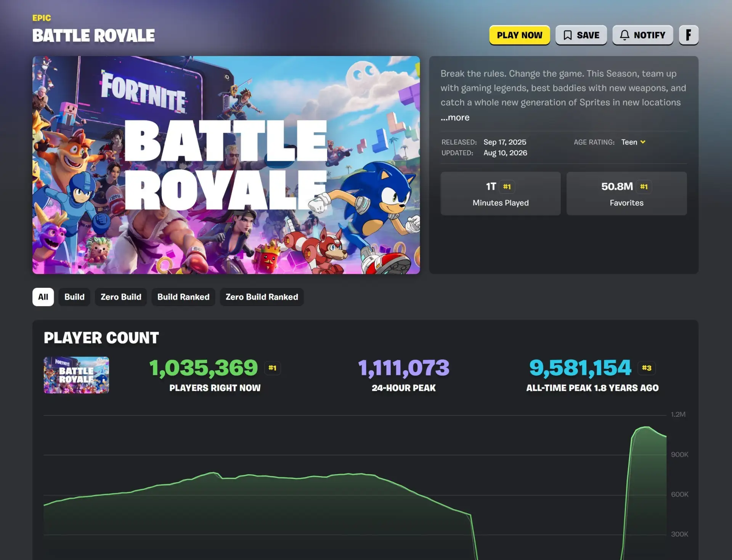Click the 9,581,154 all-time peak value

(580, 368)
